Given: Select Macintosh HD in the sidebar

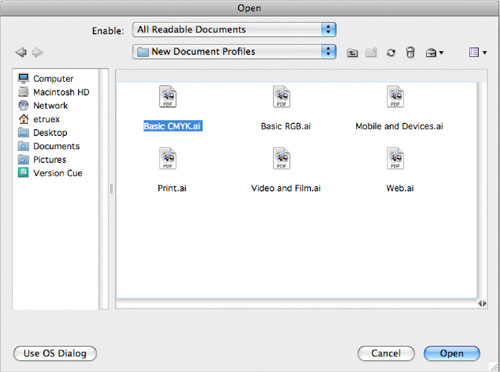Looking at the screenshot, I should [61, 92].
